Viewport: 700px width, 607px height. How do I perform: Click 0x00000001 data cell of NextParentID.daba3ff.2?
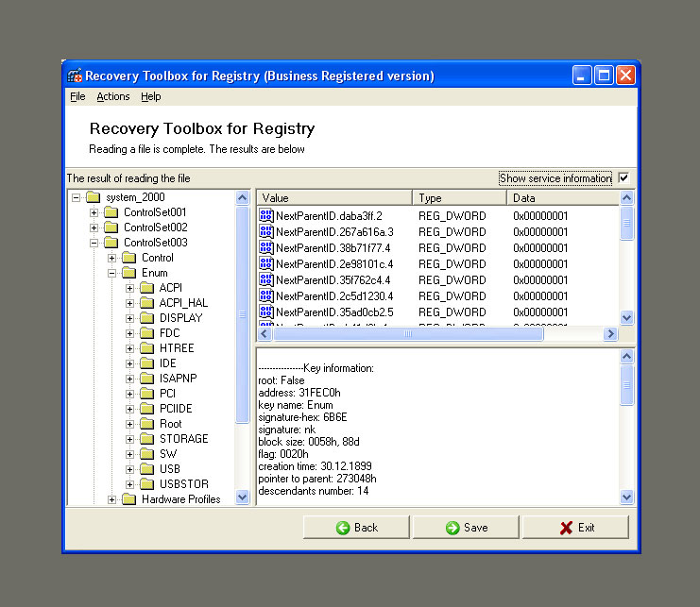[540, 215]
